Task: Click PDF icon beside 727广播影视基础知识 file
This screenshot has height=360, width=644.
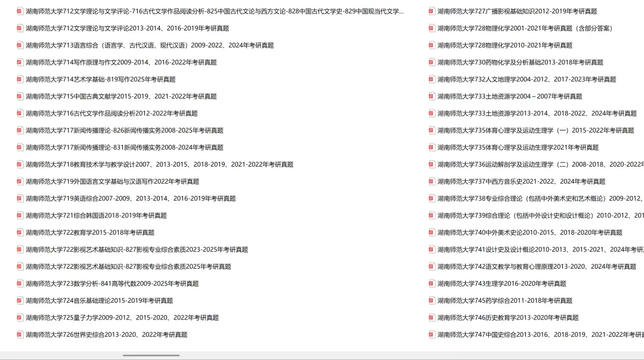Action: click(x=432, y=11)
